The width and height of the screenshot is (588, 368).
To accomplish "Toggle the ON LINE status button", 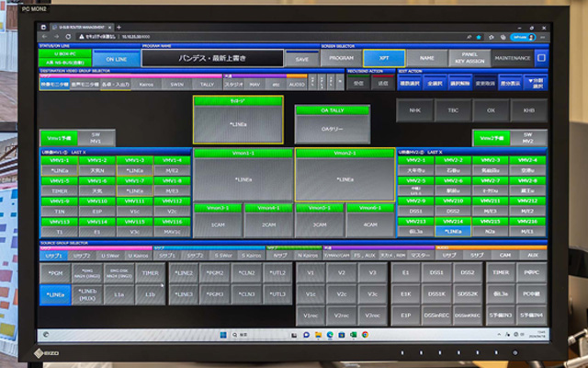I will coord(116,58).
